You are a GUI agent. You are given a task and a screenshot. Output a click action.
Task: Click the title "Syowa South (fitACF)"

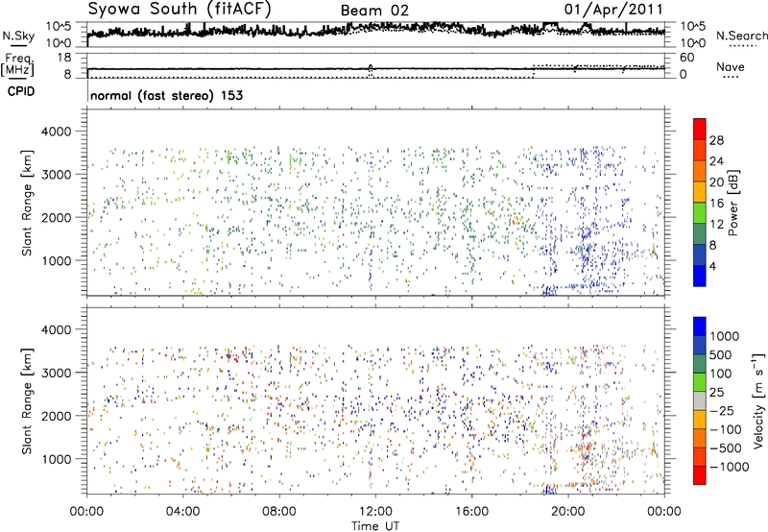point(180,10)
